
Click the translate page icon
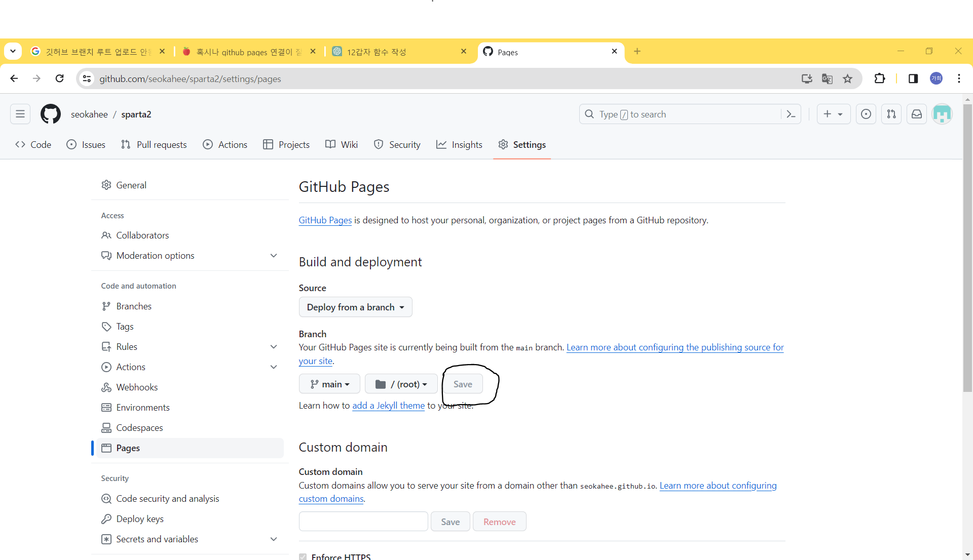click(x=827, y=78)
